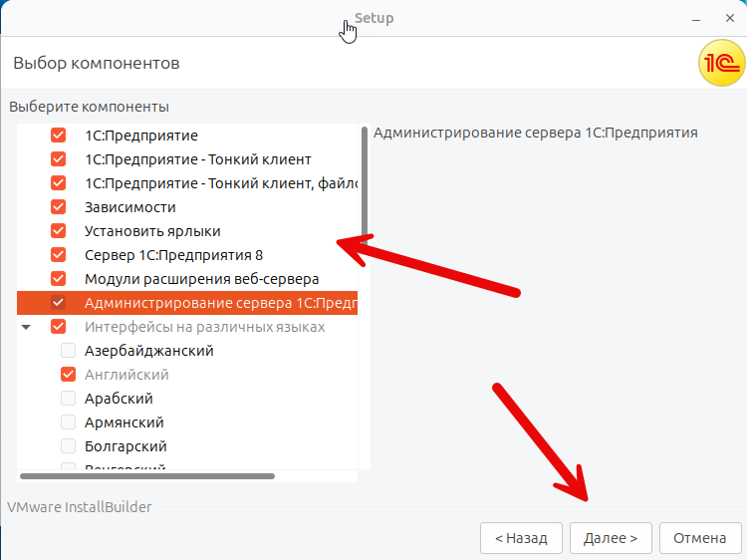747x560 pixels.
Task: Click the vertical scrollbar of component list
Action: [x=364, y=159]
